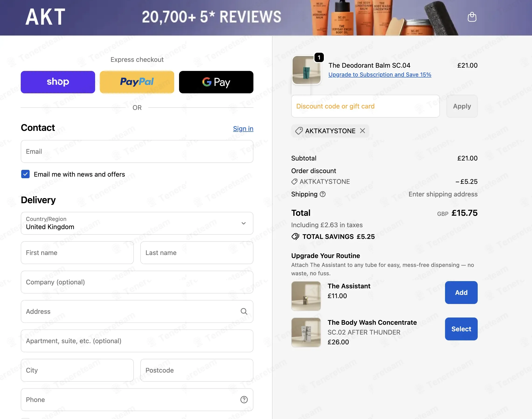This screenshot has height=419, width=532.
Task: Click the Including £2.63 in taxes text
Action: [327, 225]
